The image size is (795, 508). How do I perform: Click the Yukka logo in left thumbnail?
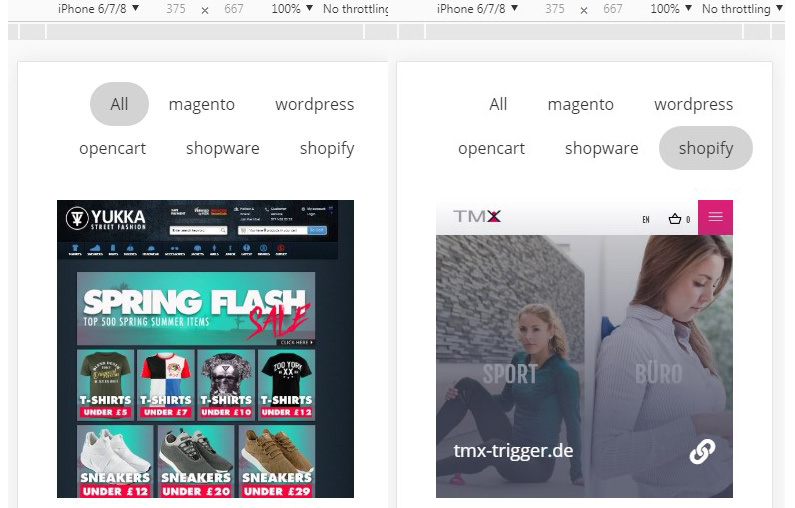(x=106, y=219)
